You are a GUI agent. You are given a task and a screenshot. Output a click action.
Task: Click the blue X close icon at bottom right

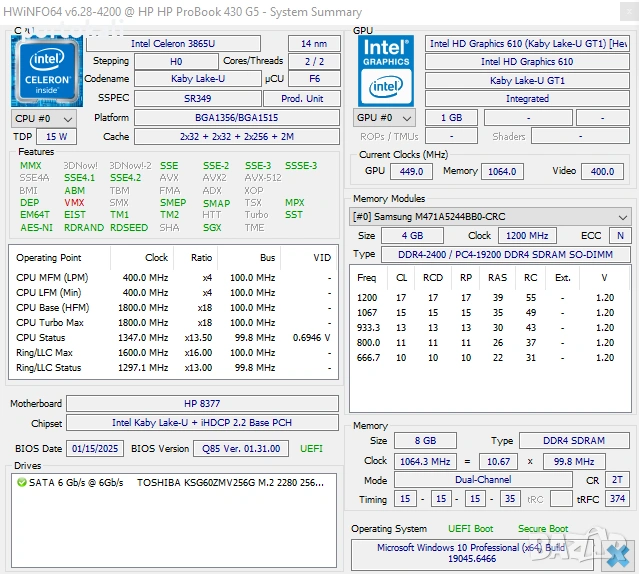(x=619, y=553)
